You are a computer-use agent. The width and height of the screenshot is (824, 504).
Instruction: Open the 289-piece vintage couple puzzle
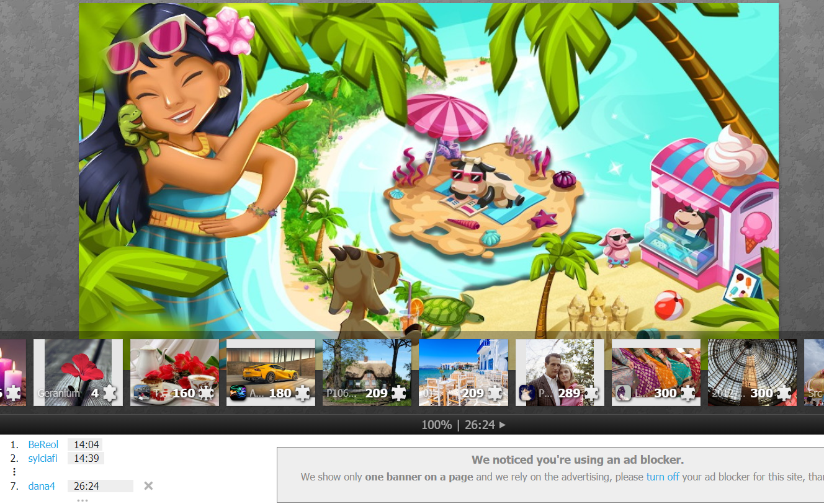click(560, 373)
